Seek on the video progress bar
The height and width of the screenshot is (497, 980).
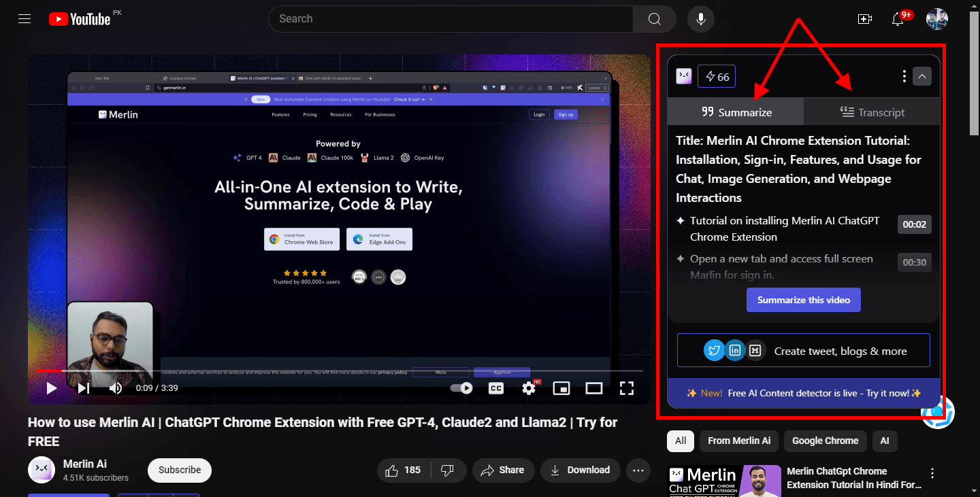tap(340, 371)
